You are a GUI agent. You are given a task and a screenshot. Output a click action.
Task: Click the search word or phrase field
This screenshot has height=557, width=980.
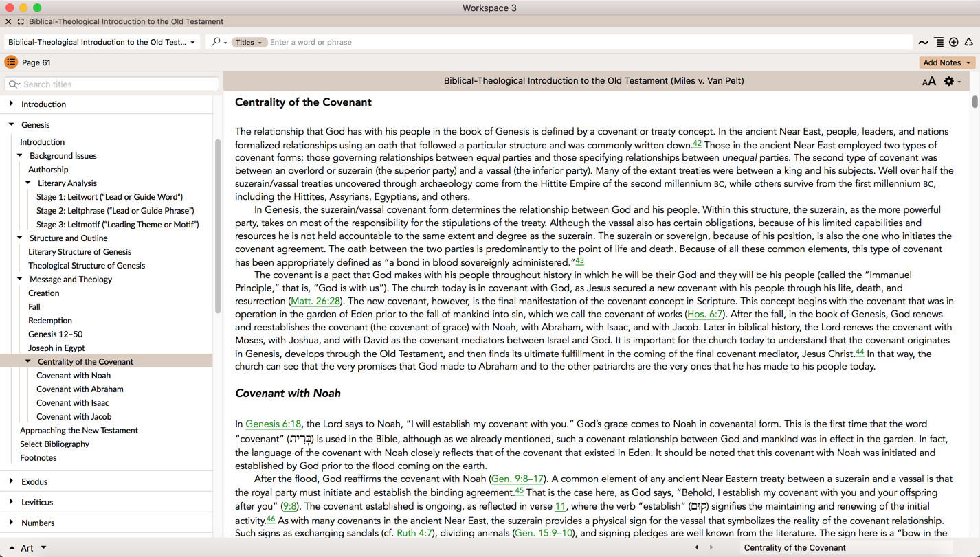(x=590, y=42)
